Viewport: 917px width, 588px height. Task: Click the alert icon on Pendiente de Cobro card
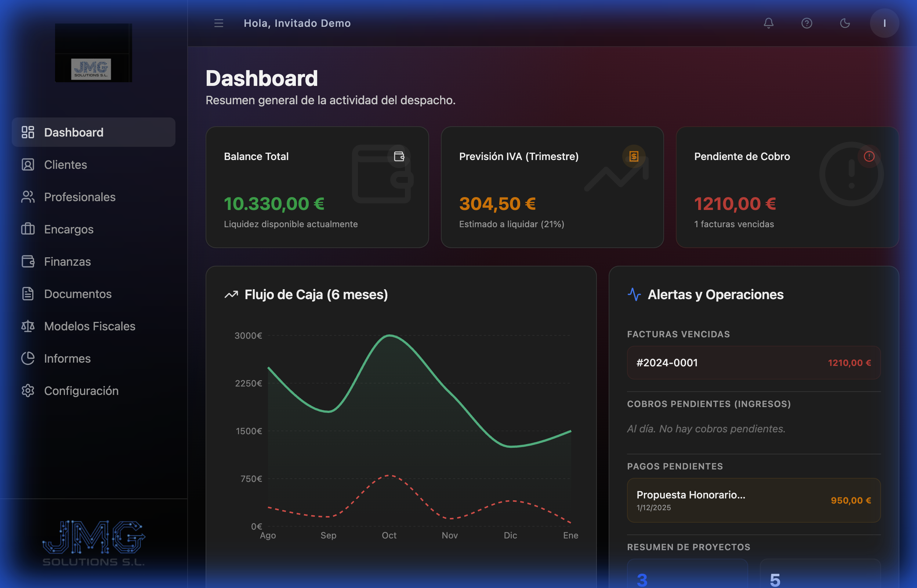(869, 156)
